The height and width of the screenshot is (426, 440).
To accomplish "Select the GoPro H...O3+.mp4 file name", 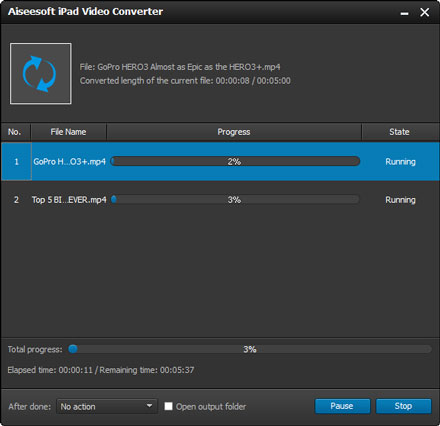I will (x=69, y=162).
